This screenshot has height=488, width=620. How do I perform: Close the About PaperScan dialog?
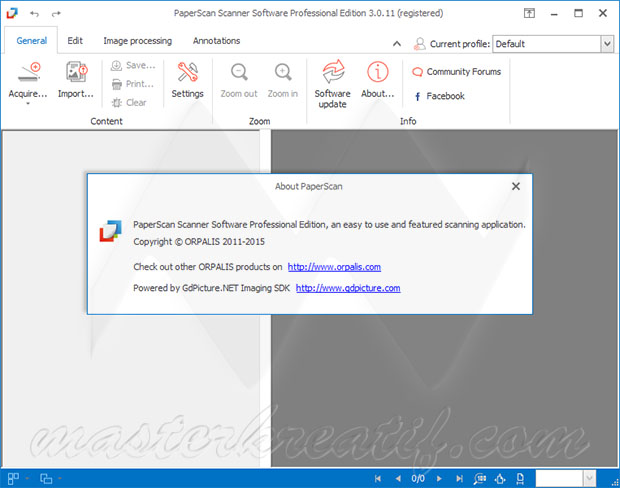(516, 186)
